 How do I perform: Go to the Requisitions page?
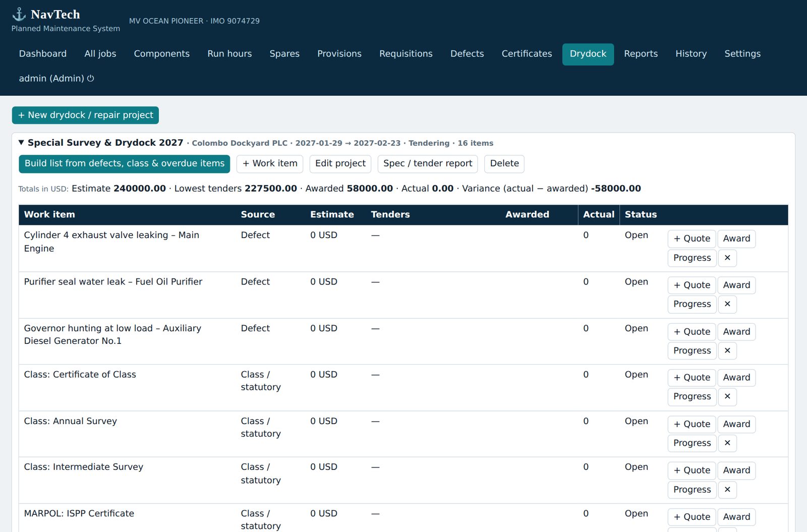pos(406,54)
